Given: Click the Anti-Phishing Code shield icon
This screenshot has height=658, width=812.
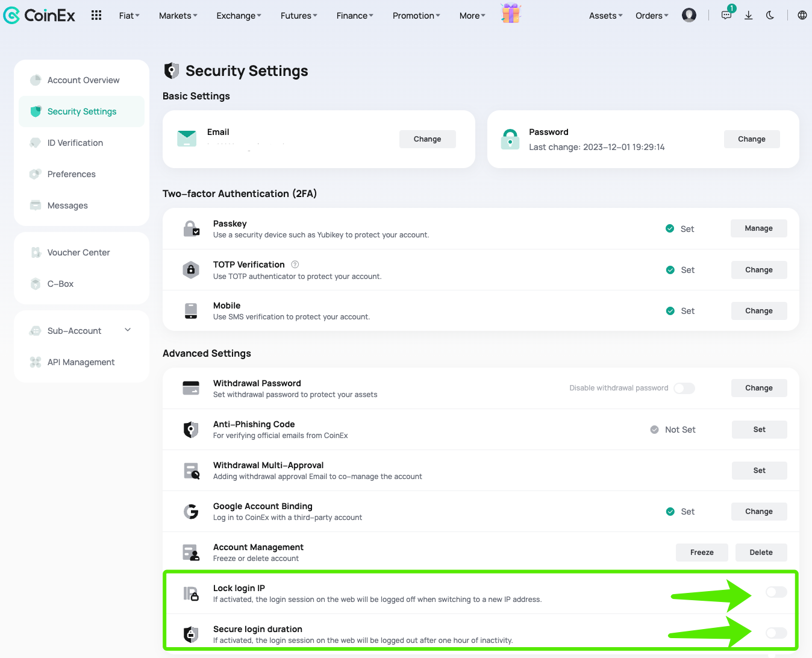Looking at the screenshot, I should click(191, 430).
